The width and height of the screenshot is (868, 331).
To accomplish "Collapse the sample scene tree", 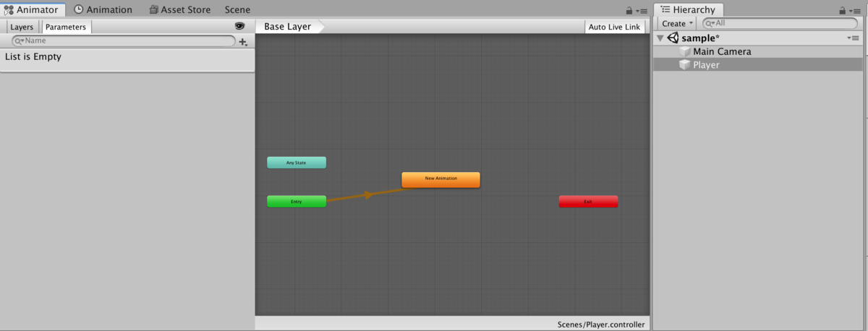I will pyautogui.click(x=660, y=38).
